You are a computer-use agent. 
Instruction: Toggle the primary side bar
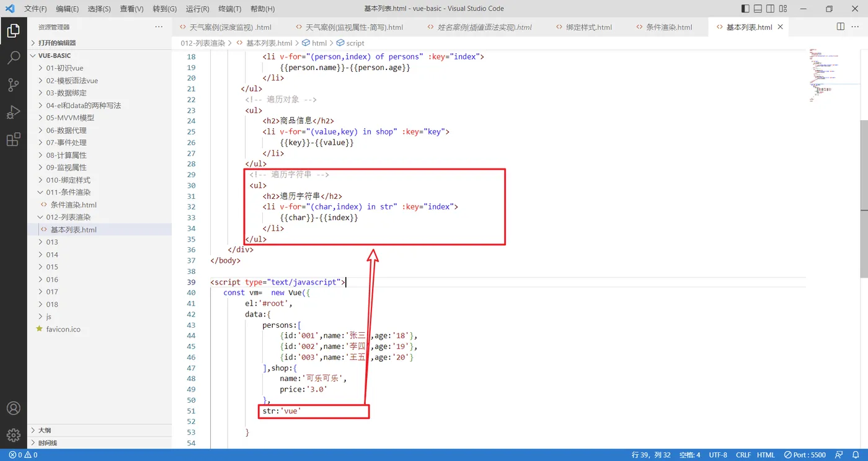tap(745, 9)
